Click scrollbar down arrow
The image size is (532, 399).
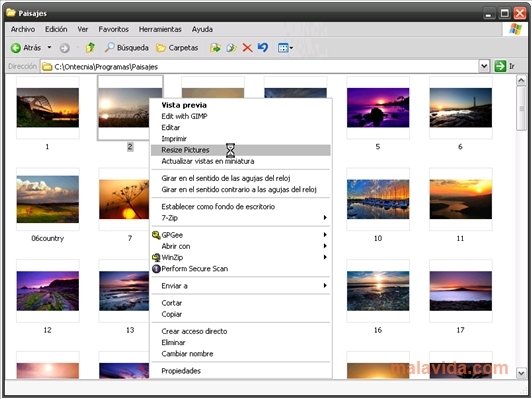click(x=521, y=373)
